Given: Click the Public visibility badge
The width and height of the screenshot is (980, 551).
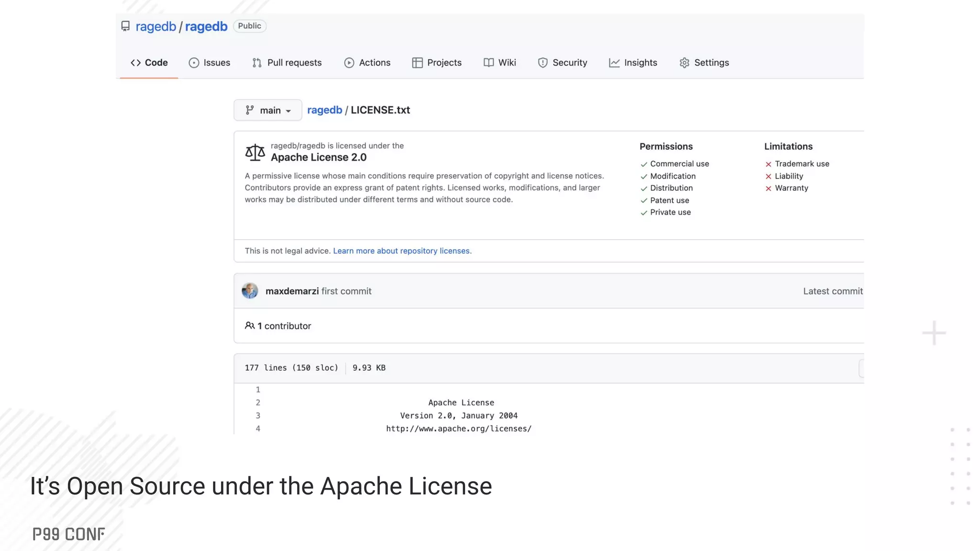Looking at the screenshot, I should point(250,26).
